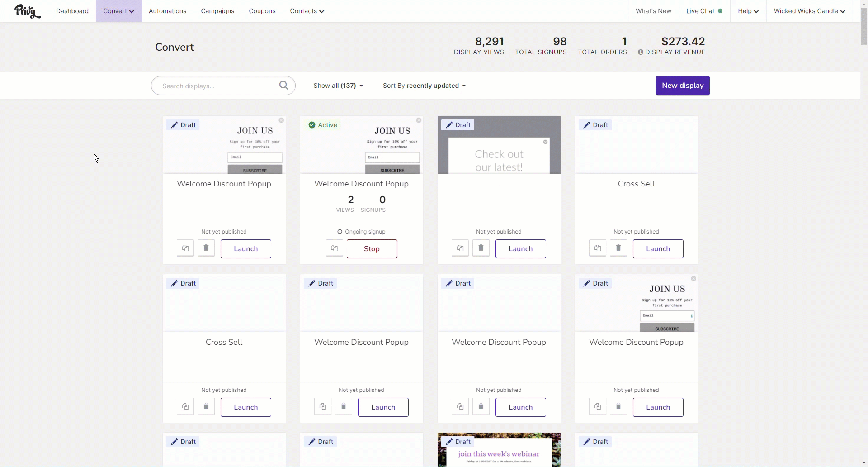The width and height of the screenshot is (868, 467).
Task: Duplicate the top-row draft Welcome Discount Popup
Action: (185, 248)
